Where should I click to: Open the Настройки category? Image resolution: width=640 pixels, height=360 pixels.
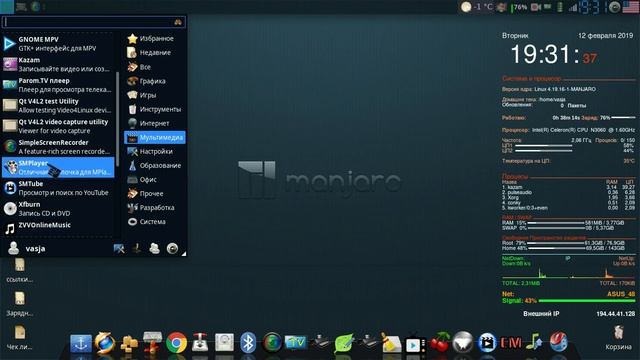[154, 151]
